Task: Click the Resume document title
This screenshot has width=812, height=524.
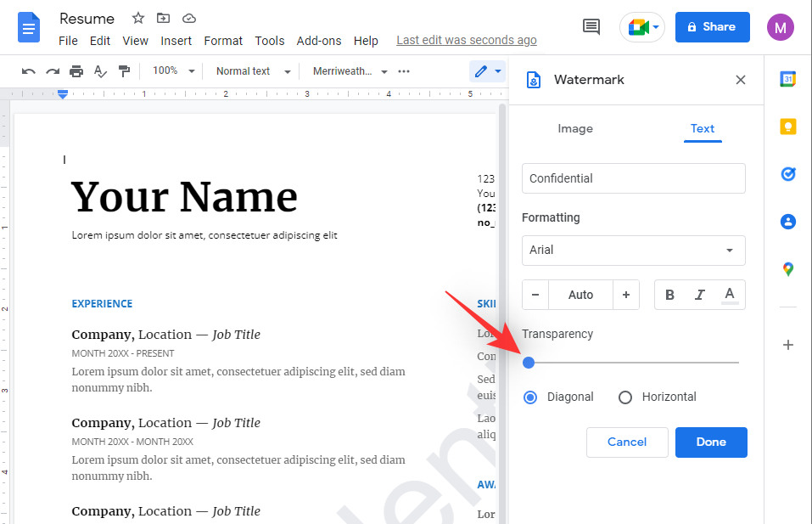Action: point(87,19)
